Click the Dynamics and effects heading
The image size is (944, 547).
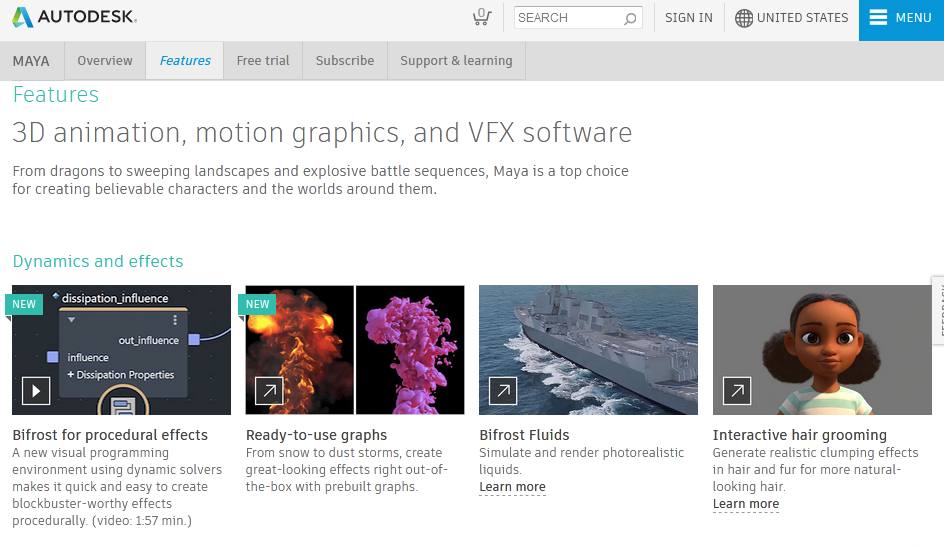98,261
